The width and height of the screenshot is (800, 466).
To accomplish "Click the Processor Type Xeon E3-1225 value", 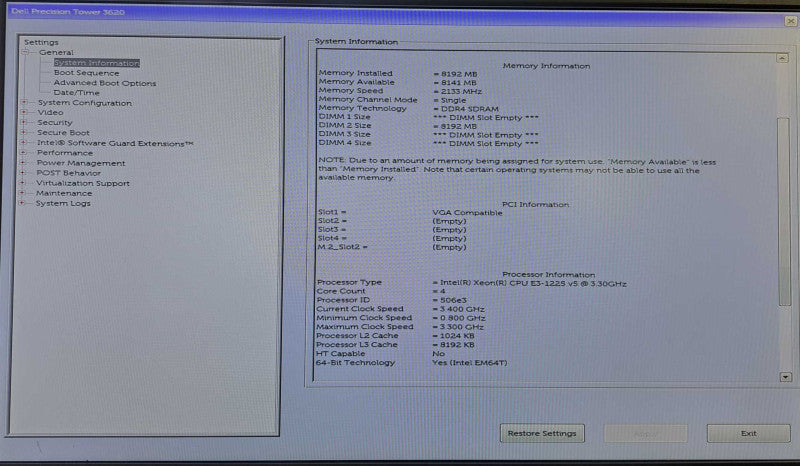I will (x=529, y=283).
